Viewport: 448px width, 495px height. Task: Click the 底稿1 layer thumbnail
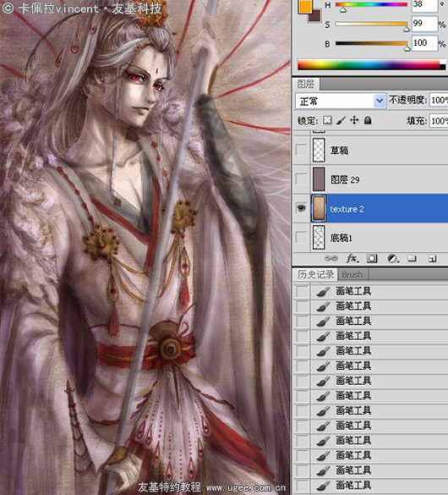click(x=319, y=238)
